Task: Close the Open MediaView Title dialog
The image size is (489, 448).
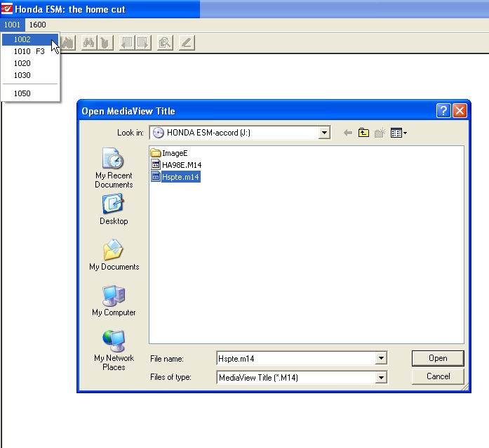Action: tap(460, 110)
